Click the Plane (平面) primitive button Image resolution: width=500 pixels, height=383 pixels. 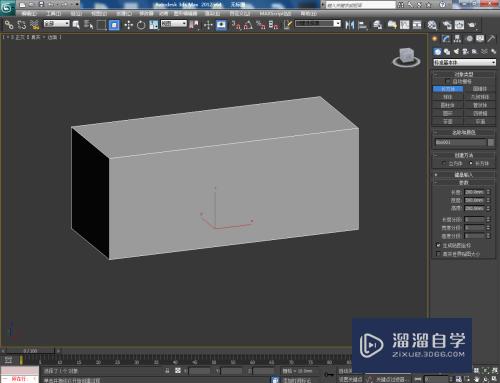[480, 122]
